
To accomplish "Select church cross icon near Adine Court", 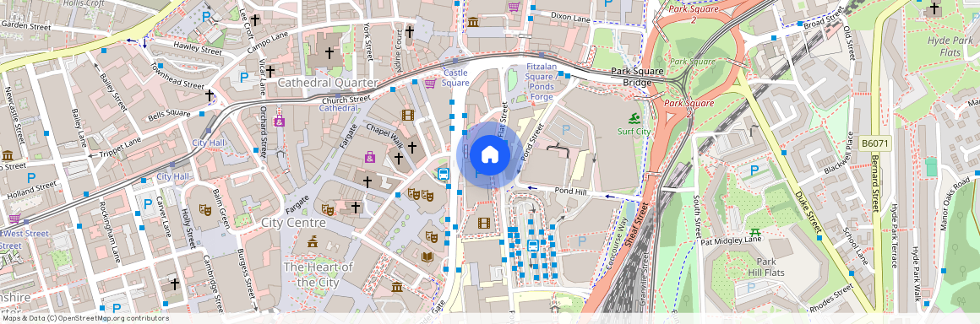I will click(410, 31).
